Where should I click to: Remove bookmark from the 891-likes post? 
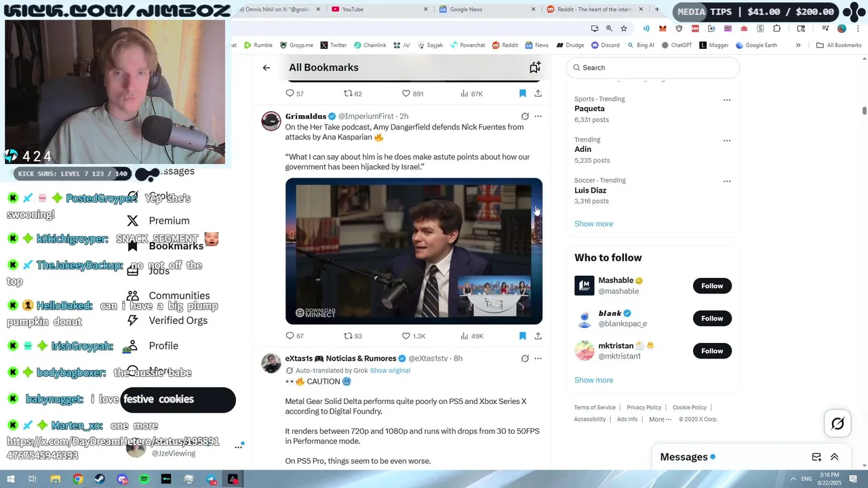522,94
